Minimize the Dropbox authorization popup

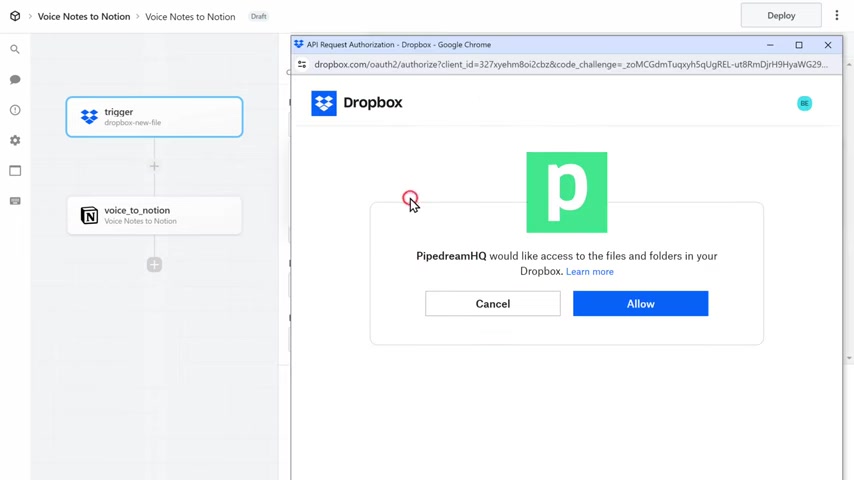tap(770, 45)
